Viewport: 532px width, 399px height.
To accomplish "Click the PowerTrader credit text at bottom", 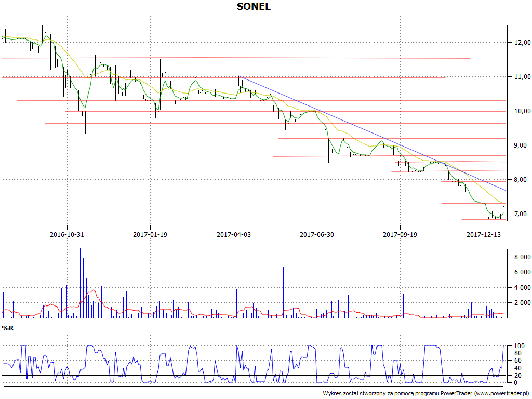I will [426, 394].
